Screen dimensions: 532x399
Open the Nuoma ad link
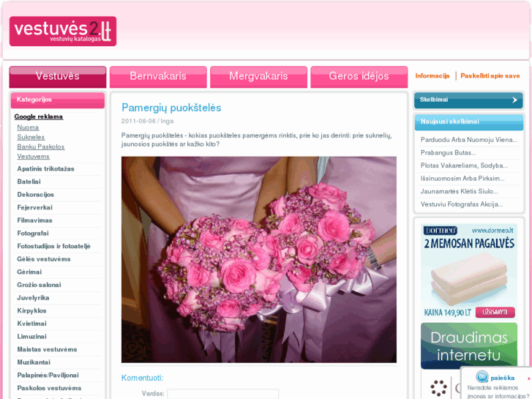point(28,127)
